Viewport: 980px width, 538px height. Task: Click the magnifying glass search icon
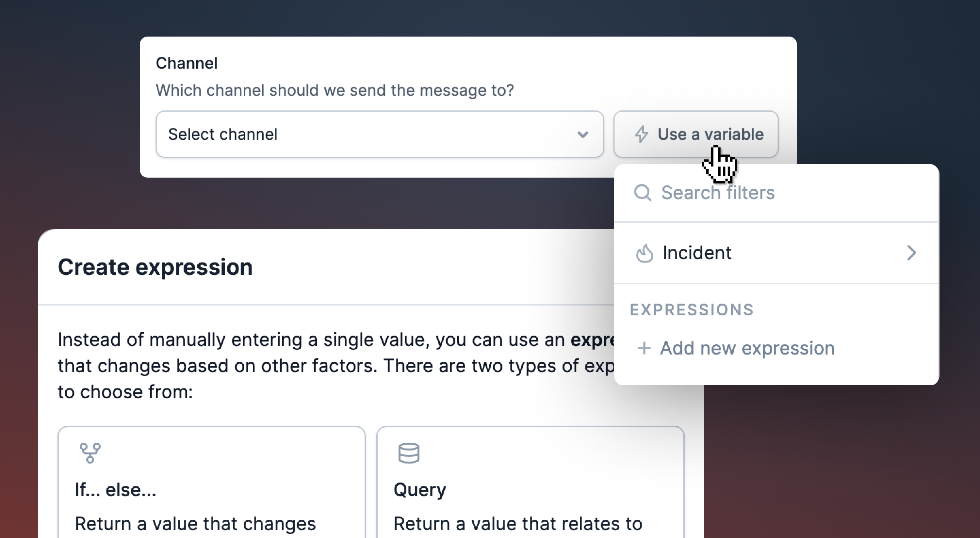tap(643, 193)
